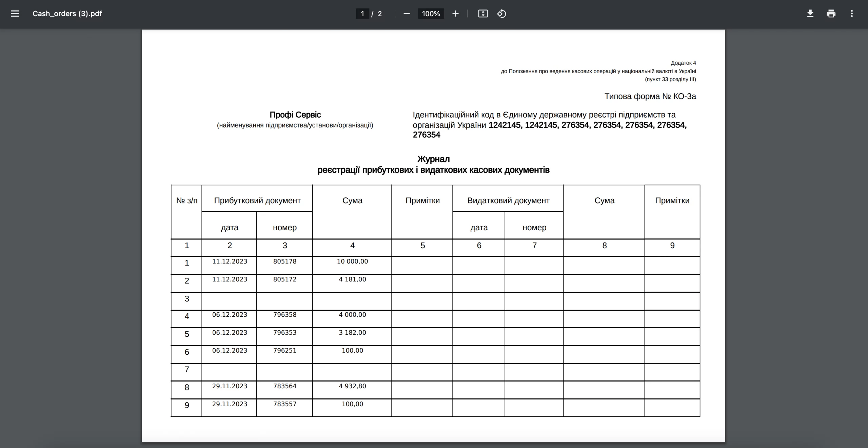This screenshot has height=448, width=868.
Task: Open the three-dot more actions menu
Action: [852, 14]
